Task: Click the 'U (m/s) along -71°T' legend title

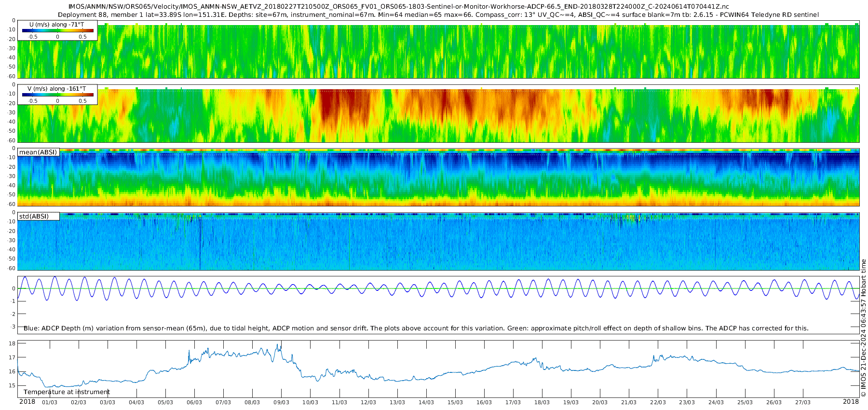Action: click(x=56, y=25)
